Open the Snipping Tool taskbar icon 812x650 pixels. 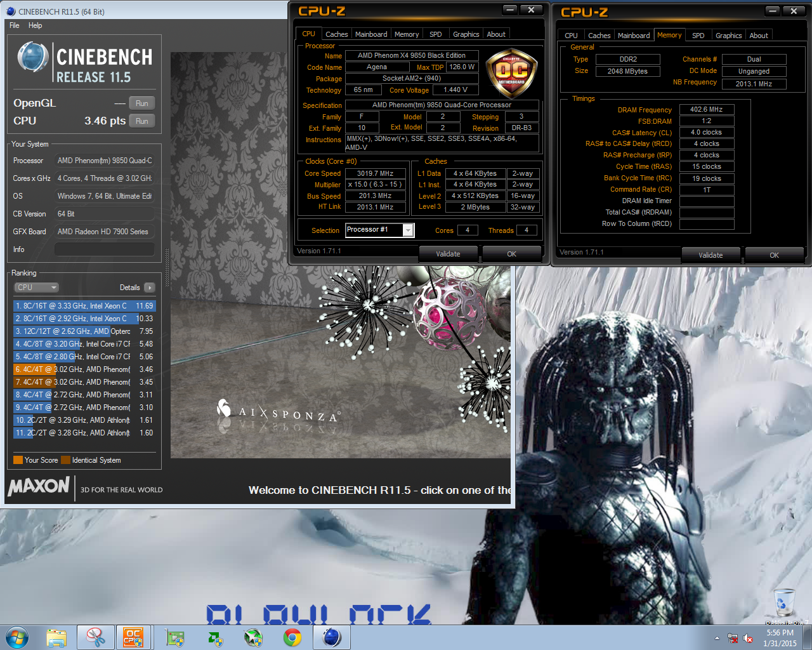[96, 637]
